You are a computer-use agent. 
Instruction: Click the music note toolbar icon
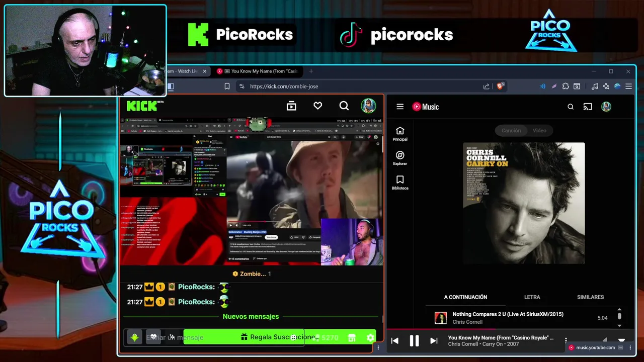tap(595, 86)
